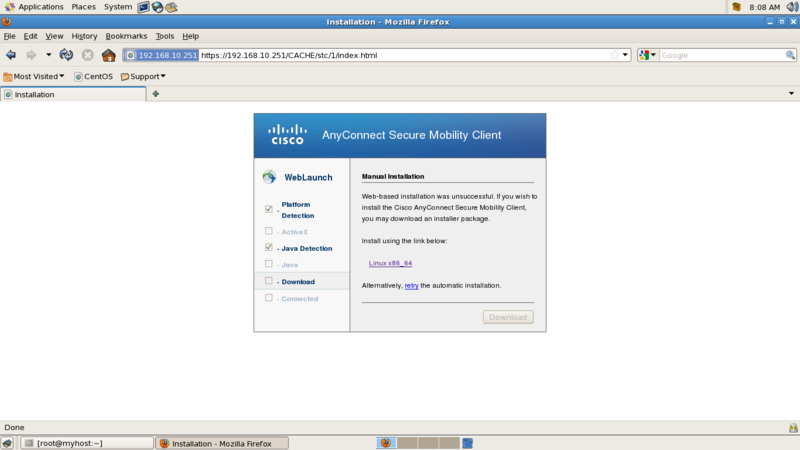The width and height of the screenshot is (800, 450).
Task: Open the History menu
Action: pyautogui.click(x=84, y=36)
